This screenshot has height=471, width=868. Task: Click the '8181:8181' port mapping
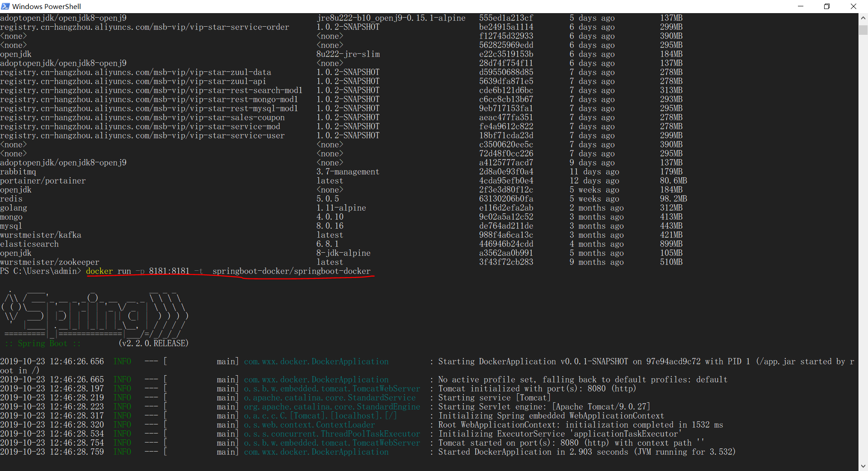pyautogui.click(x=170, y=271)
